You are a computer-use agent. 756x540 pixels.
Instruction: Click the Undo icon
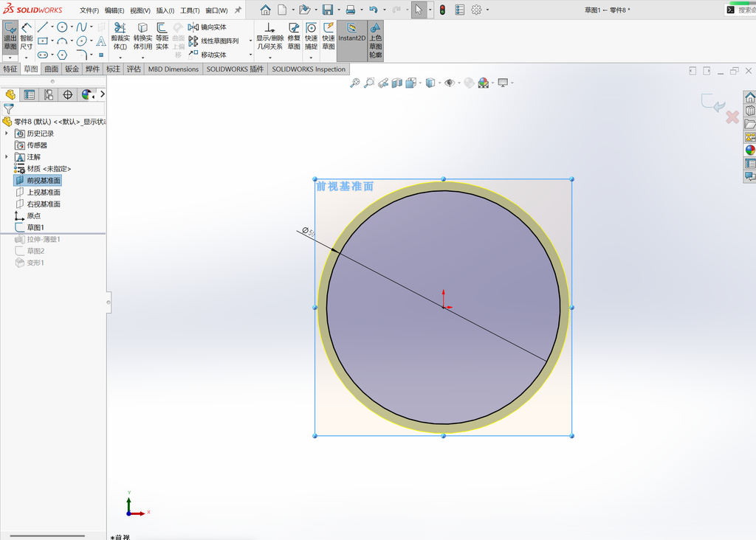pyautogui.click(x=373, y=10)
